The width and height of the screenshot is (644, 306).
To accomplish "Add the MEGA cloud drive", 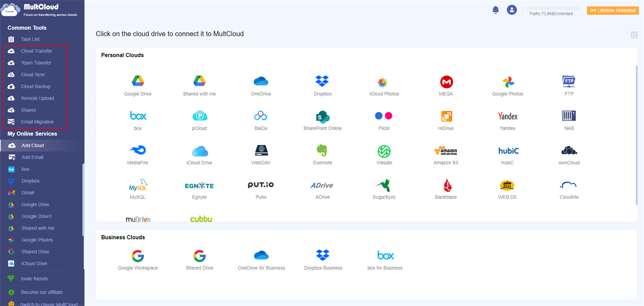I will click(x=446, y=81).
